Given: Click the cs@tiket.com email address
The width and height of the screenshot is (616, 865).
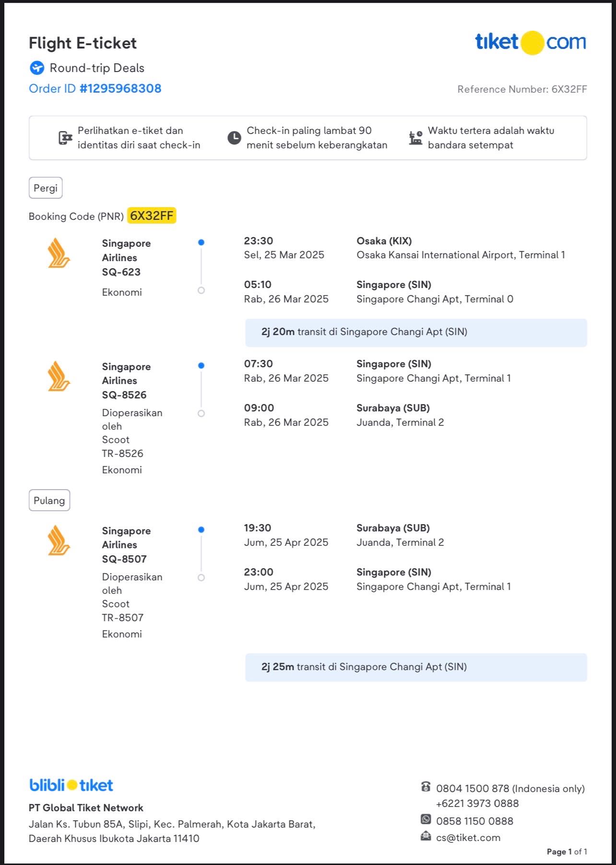Looking at the screenshot, I should coord(468,838).
